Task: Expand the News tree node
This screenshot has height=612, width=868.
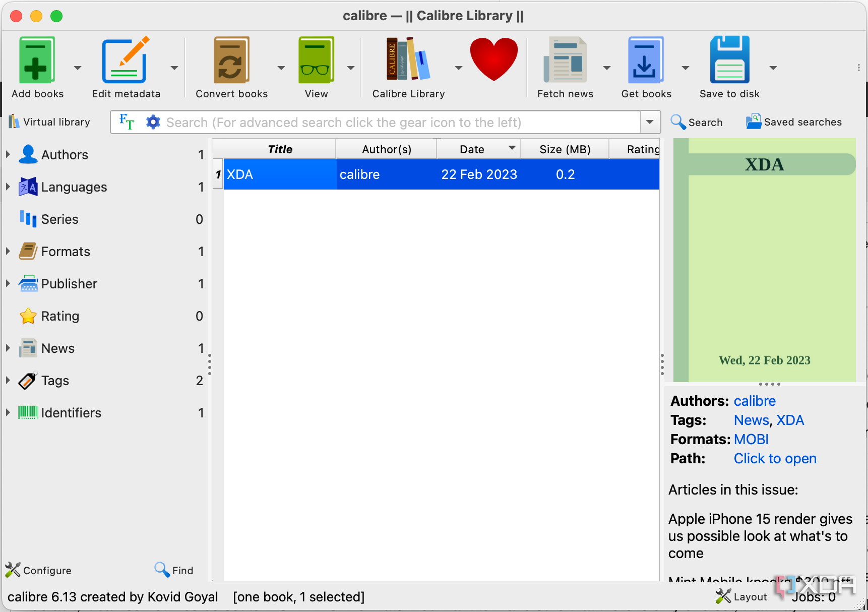Action: [8, 348]
